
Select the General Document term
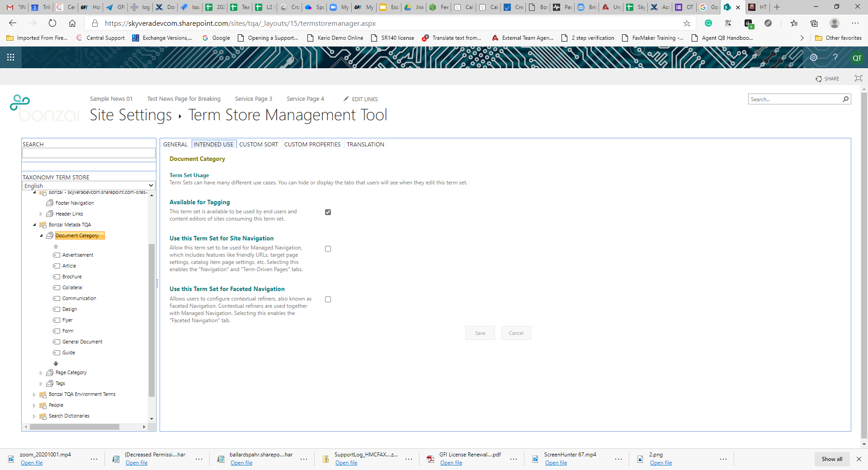pyautogui.click(x=82, y=342)
